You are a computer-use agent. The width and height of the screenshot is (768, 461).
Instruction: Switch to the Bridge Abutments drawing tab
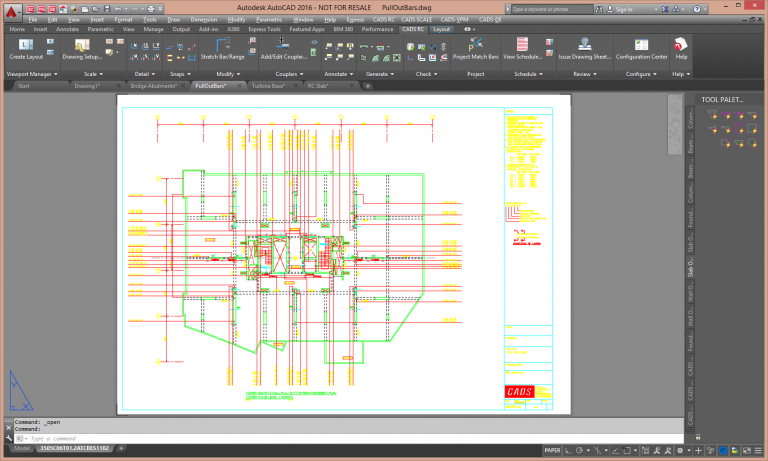click(153, 86)
